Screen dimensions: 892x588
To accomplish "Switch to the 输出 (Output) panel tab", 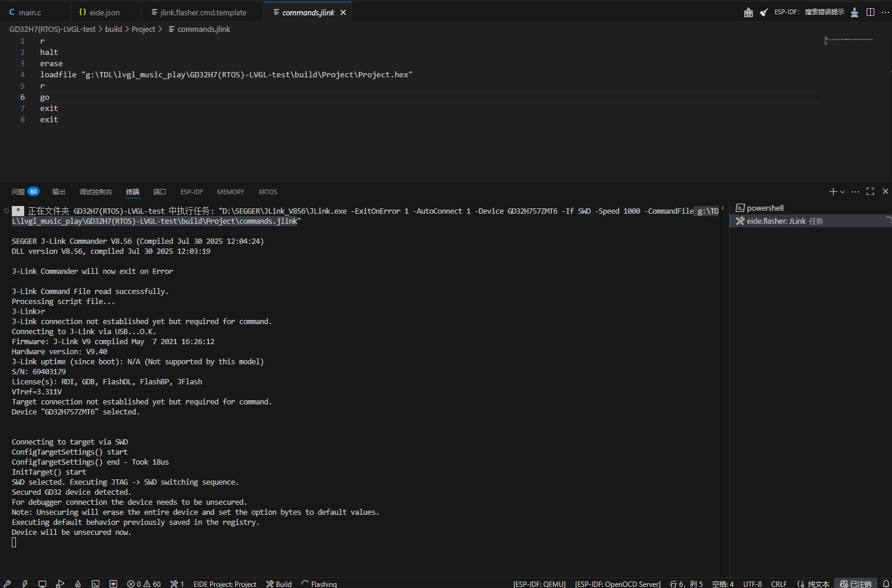I will (59, 192).
